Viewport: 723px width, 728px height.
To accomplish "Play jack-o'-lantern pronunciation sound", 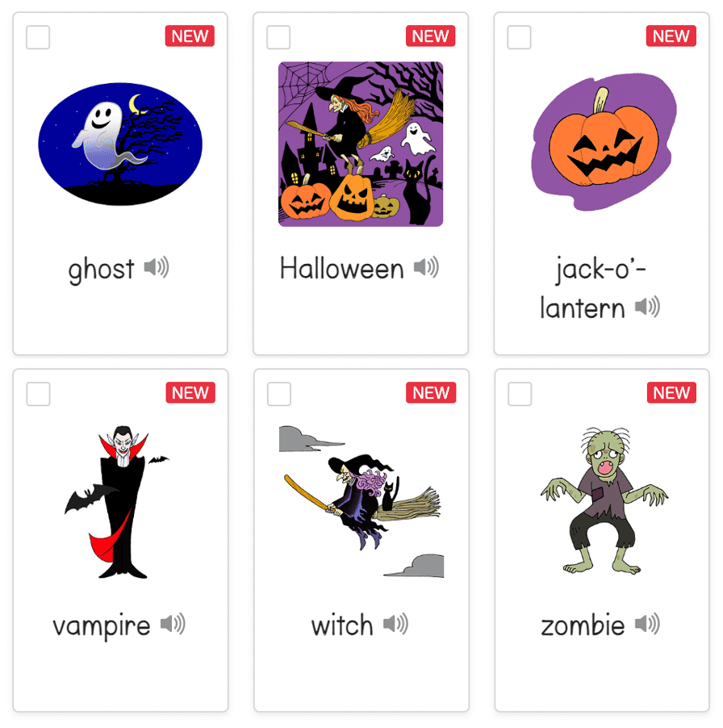I will [647, 307].
